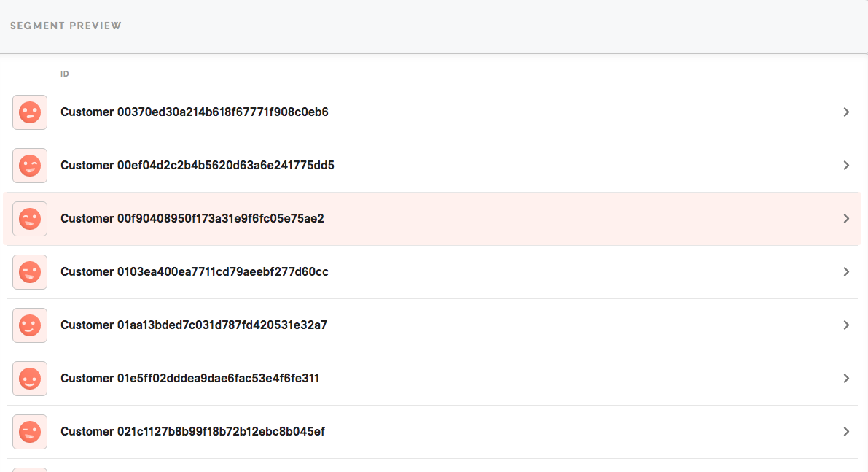Select text Customer 00ef04d2c2b4b5620d63a6e241775dd5

pos(197,165)
